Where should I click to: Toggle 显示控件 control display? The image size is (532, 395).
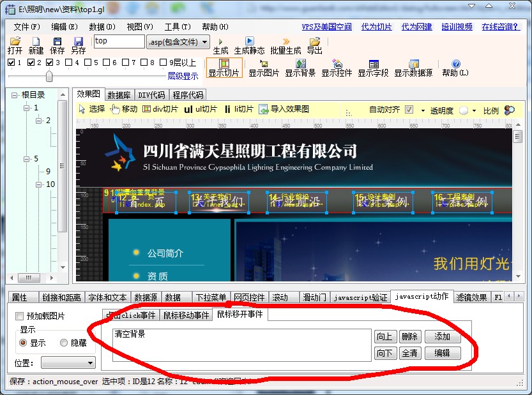pyautogui.click(x=337, y=68)
